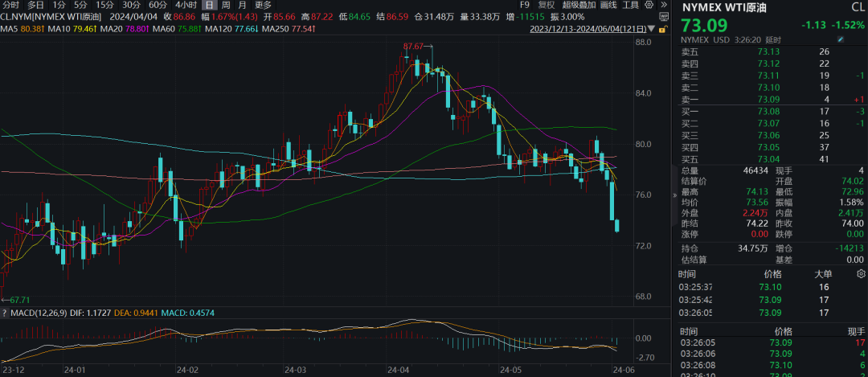Select the 周 weekly period tab
Screen dimensions: 868x377
pos(226,5)
